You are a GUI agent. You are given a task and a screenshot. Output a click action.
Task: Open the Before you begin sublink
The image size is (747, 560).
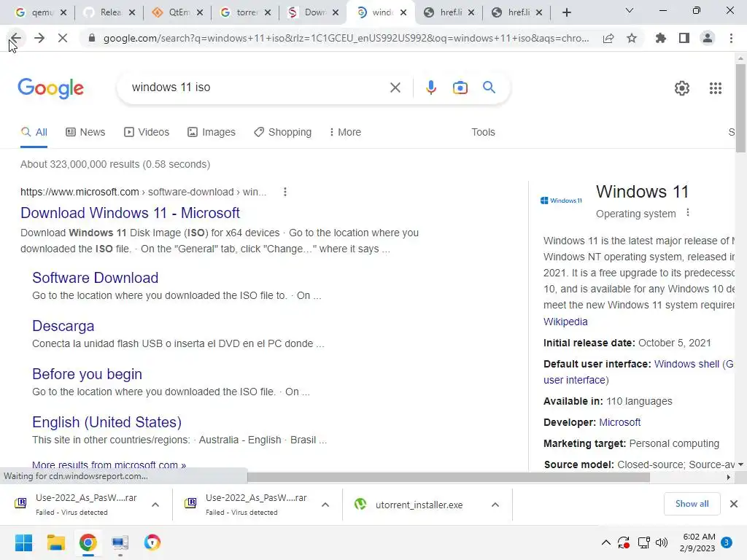[x=88, y=374]
